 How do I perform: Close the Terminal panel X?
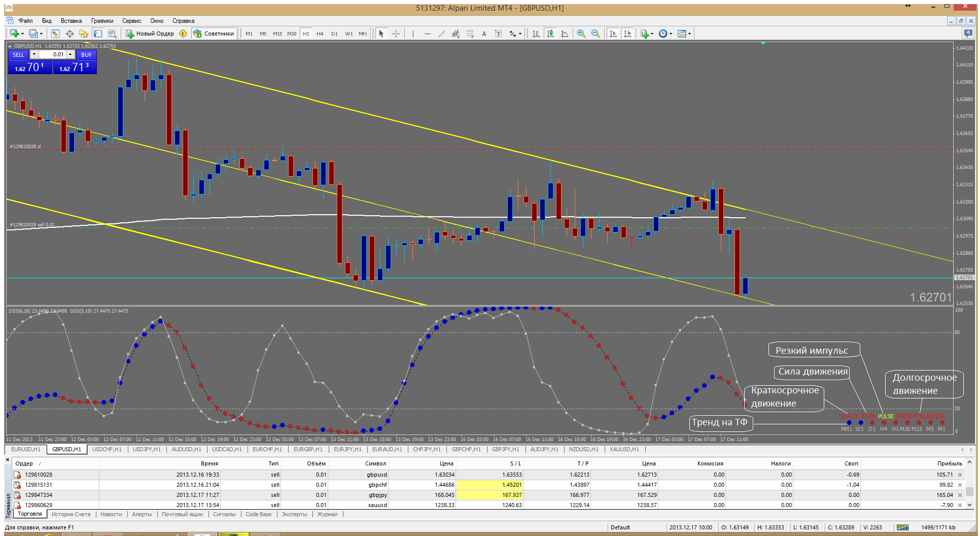coord(8,460)
